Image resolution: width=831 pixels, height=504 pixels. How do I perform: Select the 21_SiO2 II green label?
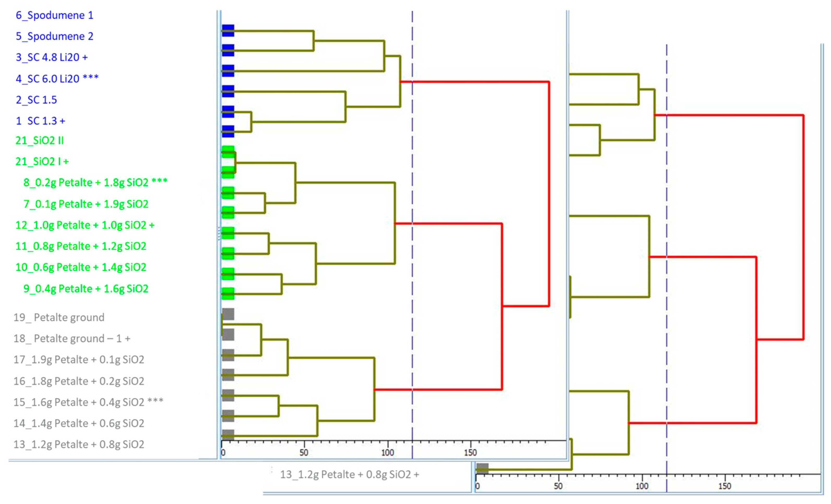39,140
